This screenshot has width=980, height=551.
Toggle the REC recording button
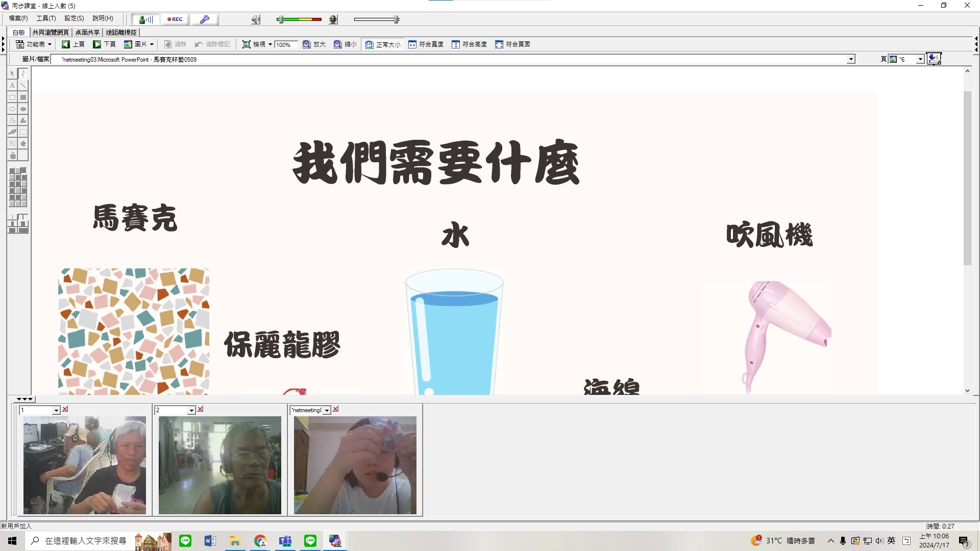point(175,19)
